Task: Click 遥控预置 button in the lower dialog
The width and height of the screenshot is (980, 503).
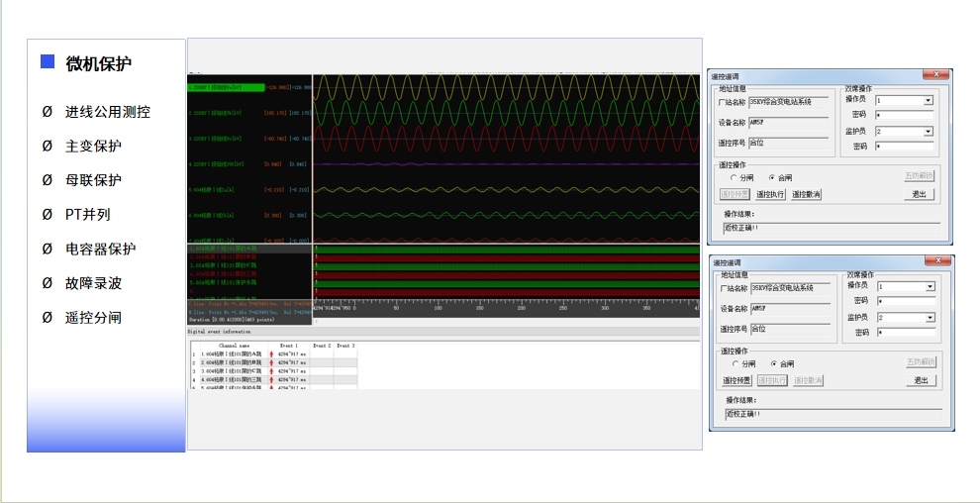Action: click(x=736, y=380)
